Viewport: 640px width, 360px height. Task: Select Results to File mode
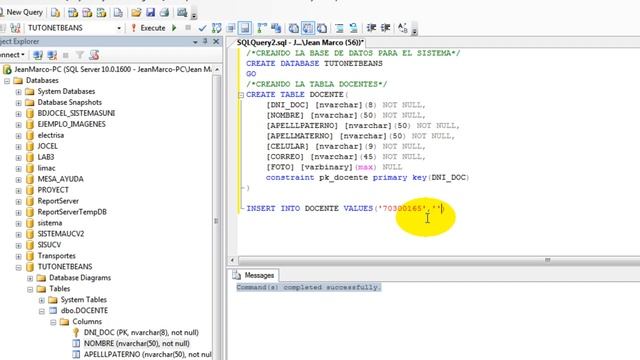pyautogui.click(x=322, y=28)
